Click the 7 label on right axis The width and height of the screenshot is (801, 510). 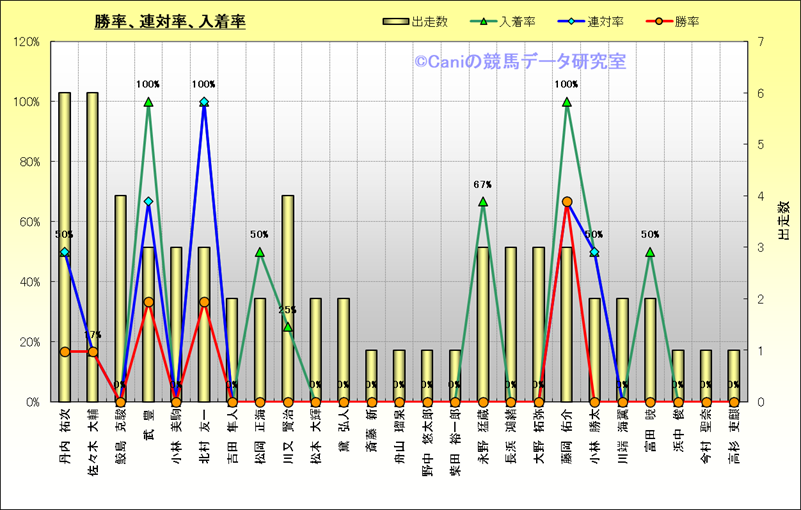pyautogui.click(x=761, y=42)
